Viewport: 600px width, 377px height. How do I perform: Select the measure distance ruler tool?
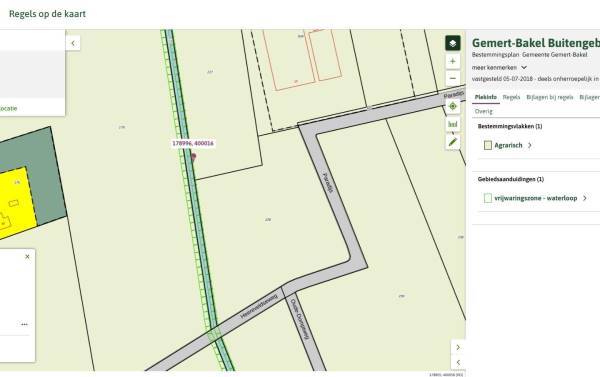(x=453, y=124)
